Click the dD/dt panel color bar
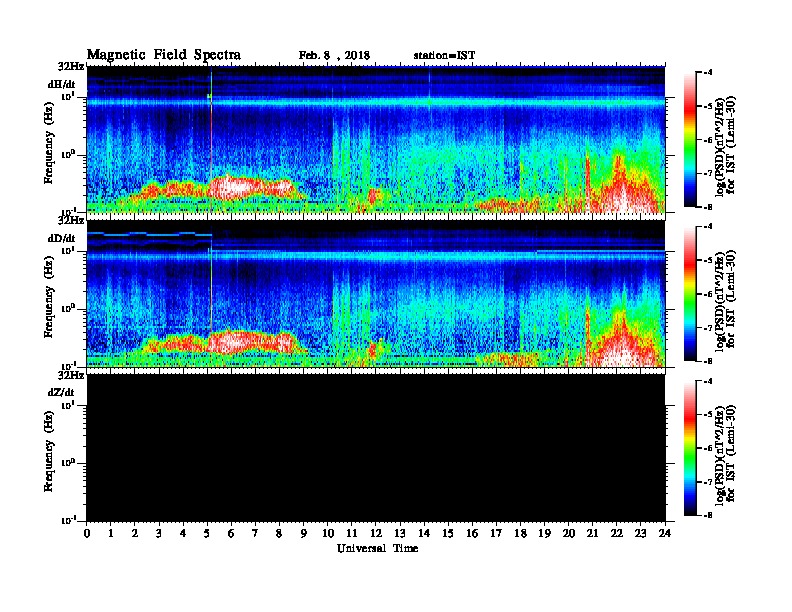This screenshot has width=792, height=612. 689,294
